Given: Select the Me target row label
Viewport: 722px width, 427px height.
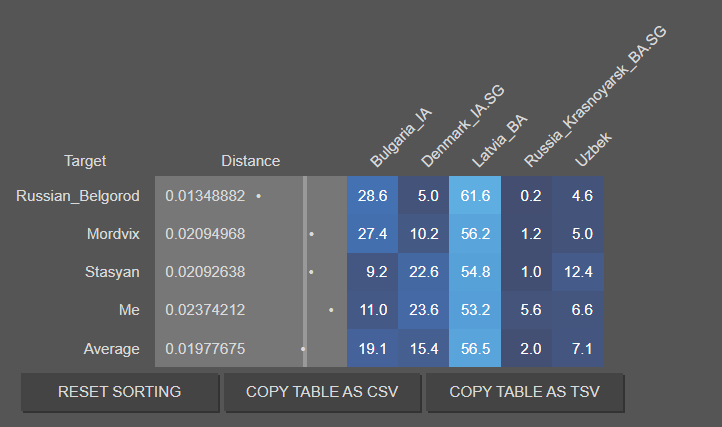Looking at the screenshot, I should tap(129, 310).
